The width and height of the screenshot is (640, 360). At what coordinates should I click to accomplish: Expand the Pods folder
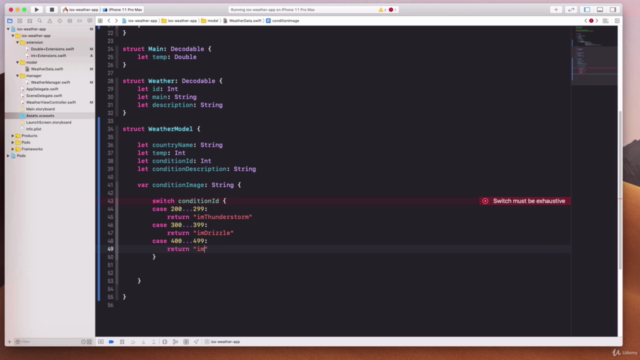click(13, 142)
